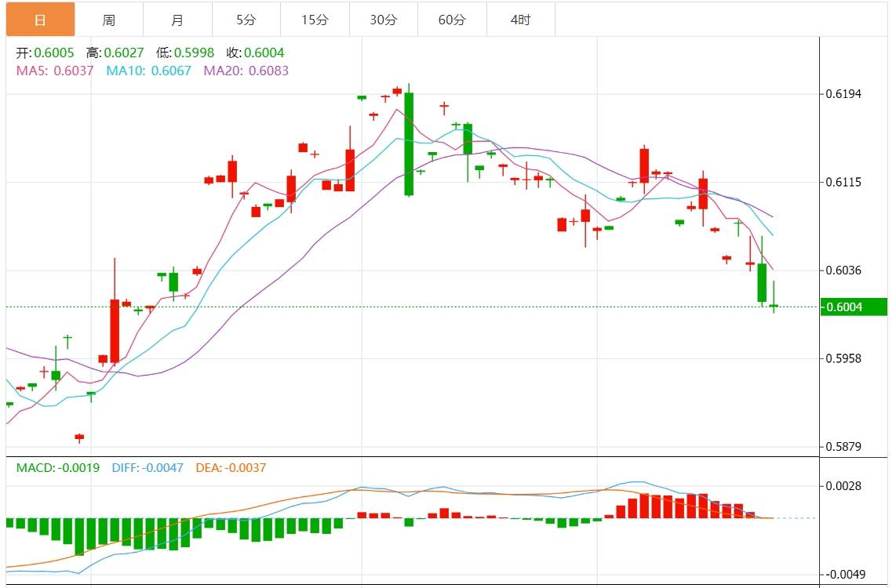Viewport: 896px width, 588px height.
Task: Switch to the 4时 four-hour tab
Action: [x=520, y=20]
